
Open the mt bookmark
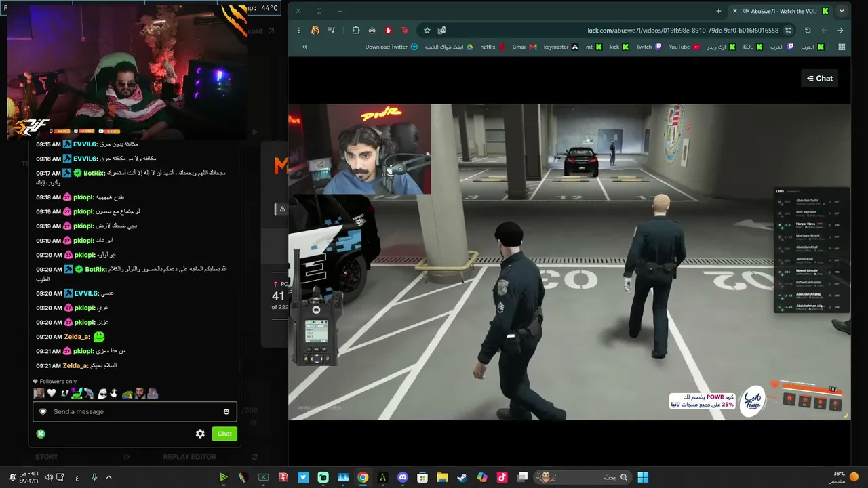(594, 47)
